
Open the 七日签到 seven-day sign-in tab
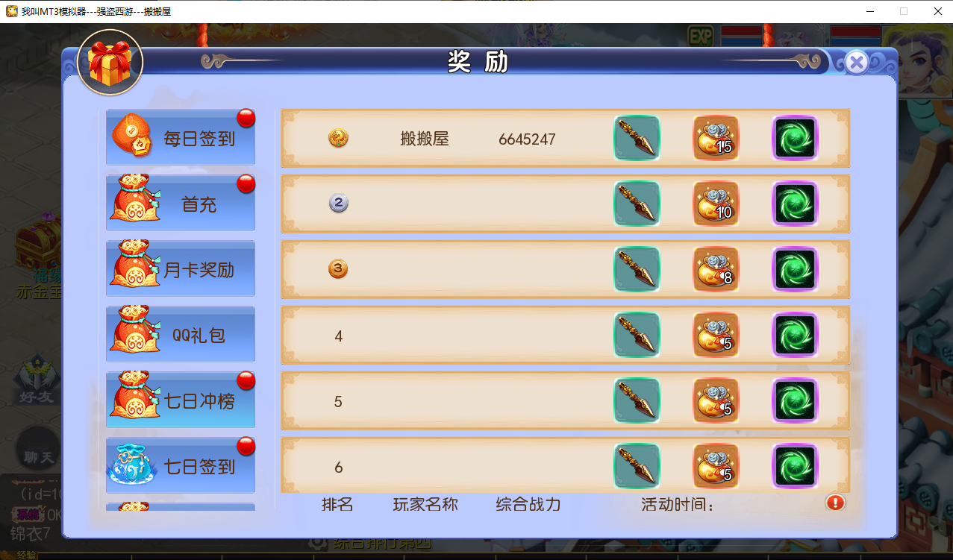click(x=181, y=465)
